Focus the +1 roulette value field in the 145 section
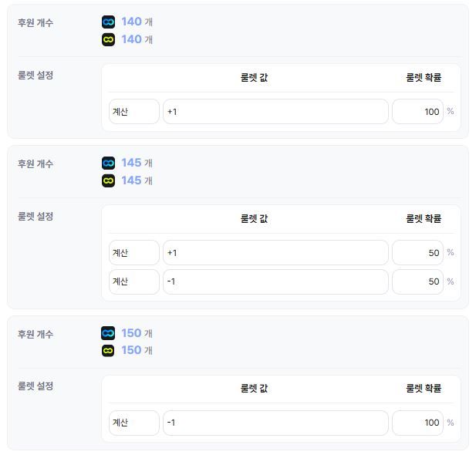This screenshot has height=455, width=476. coord(275,253)
